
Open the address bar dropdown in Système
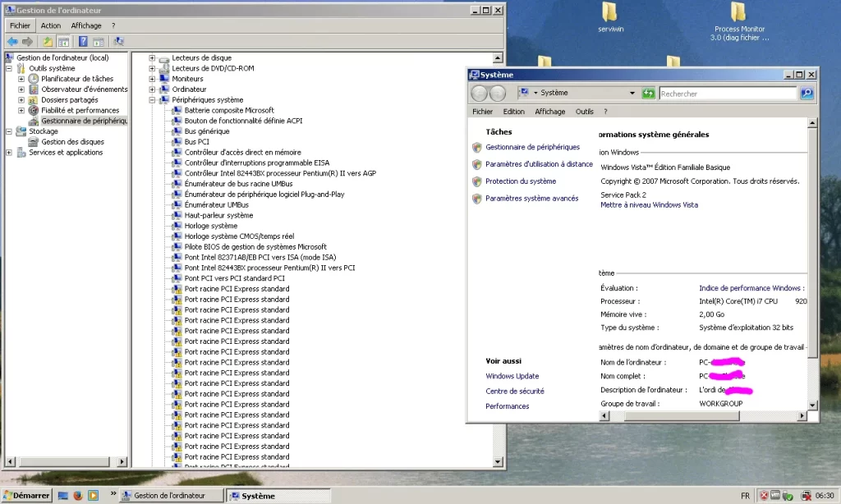tap(632, 94)
